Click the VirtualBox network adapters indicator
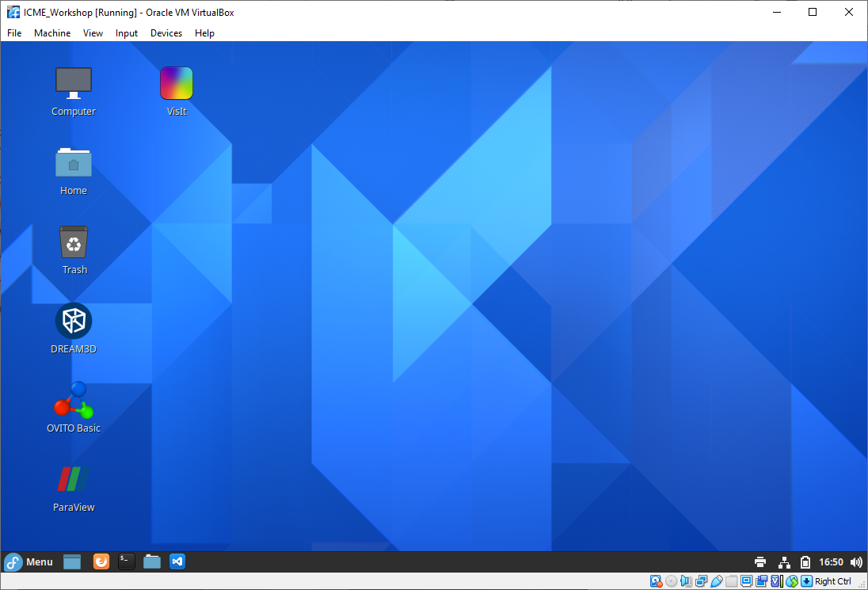 coord(702,581)
